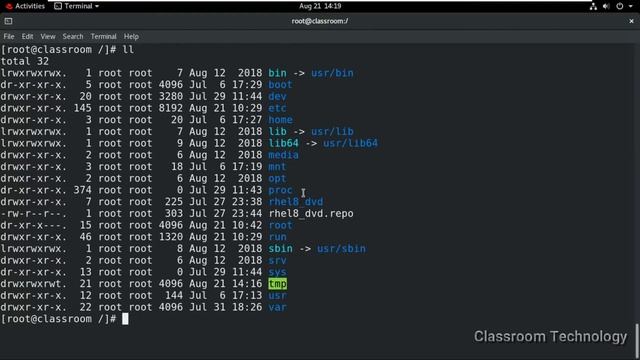Click the 'opt' directory name

tap(277, 178)
